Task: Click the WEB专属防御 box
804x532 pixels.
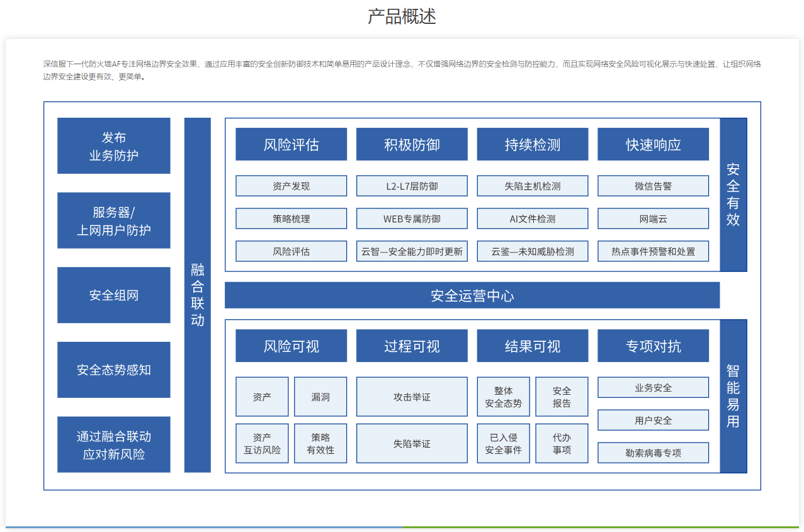Action: click(412, 218)
